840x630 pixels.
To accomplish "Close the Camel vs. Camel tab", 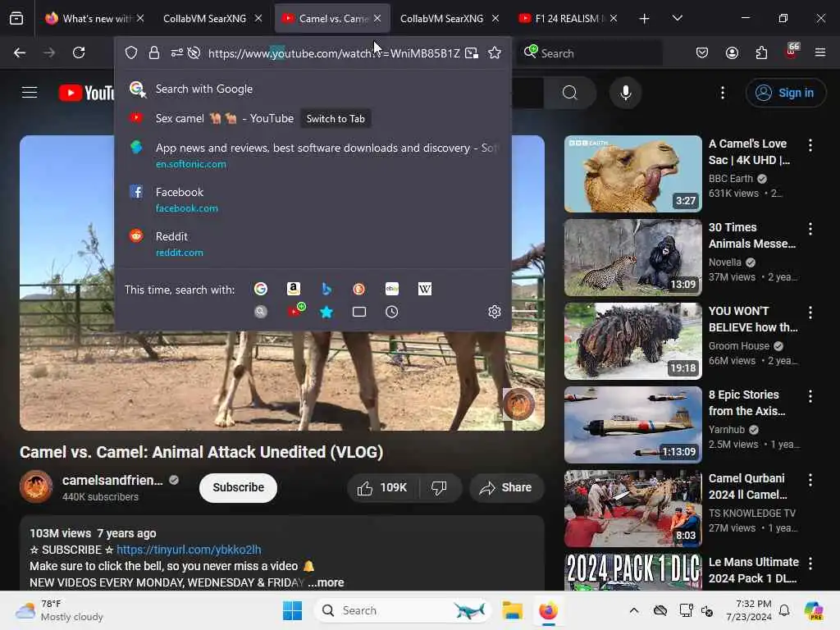I will click(x=377, y=18).
